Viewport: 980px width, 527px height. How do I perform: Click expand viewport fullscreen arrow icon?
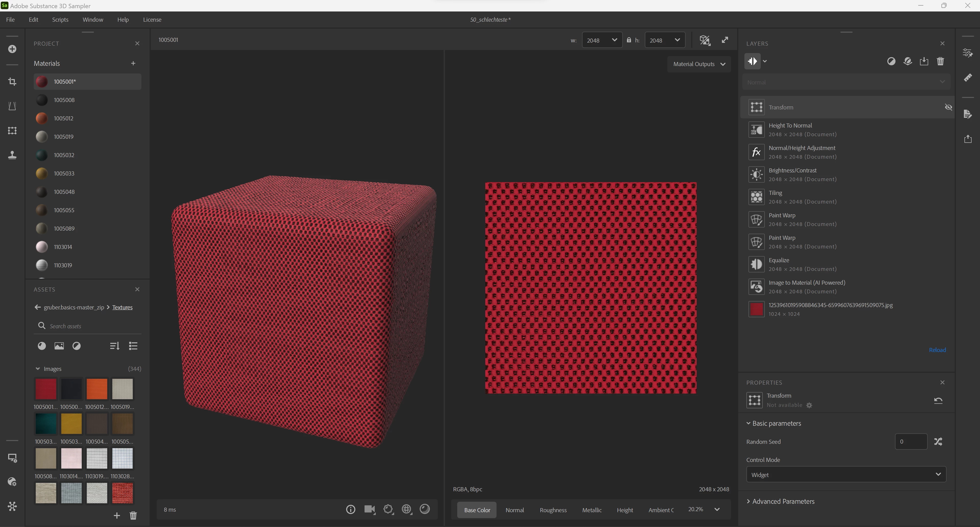coord(725,40)
